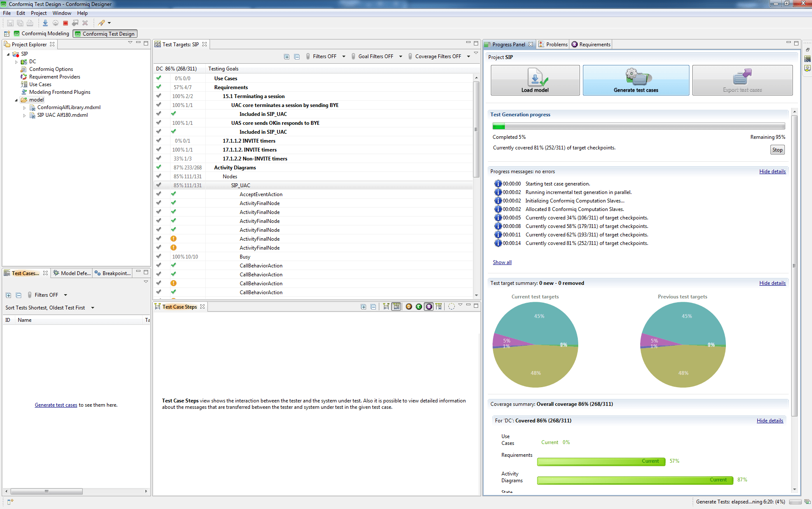This screenshot has height=509, width=812.
Task: Click the gear Generate tests toolbar icon
Action: (x=56, y=23)
